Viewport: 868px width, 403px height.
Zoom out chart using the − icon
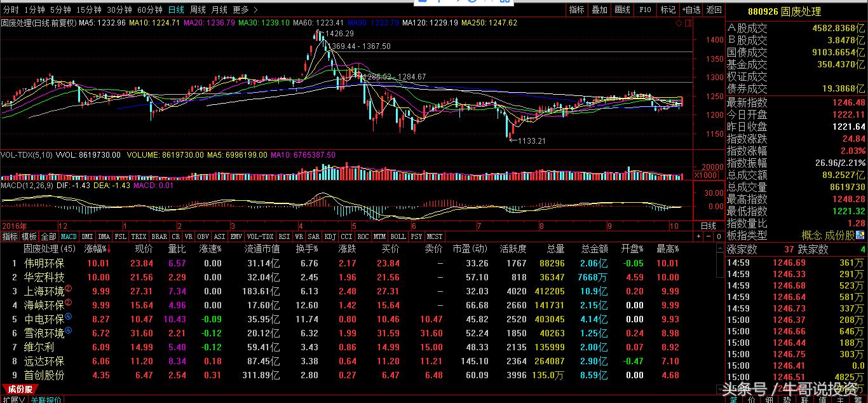pyautogui.click(x=709, y=236)
